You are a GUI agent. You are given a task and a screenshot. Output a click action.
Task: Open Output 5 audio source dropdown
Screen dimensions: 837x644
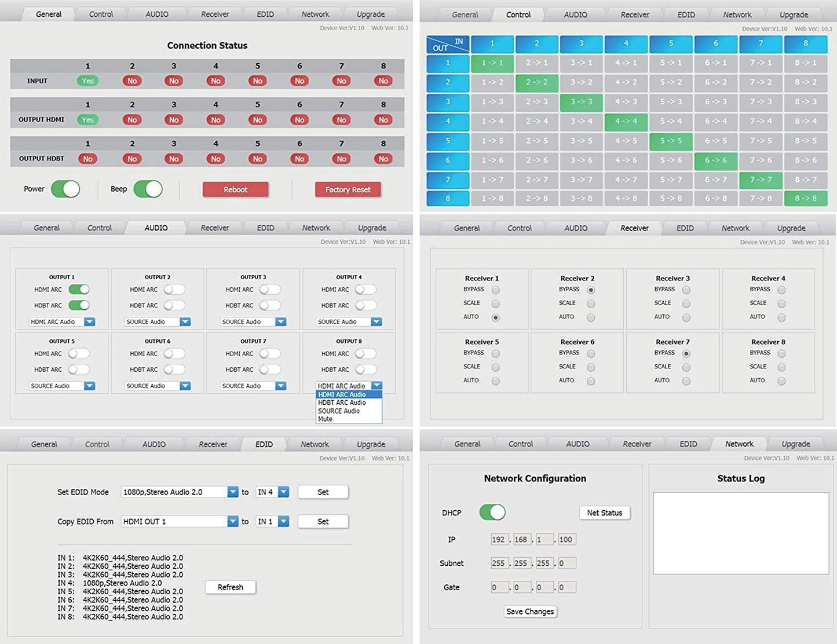pos(89,386)
